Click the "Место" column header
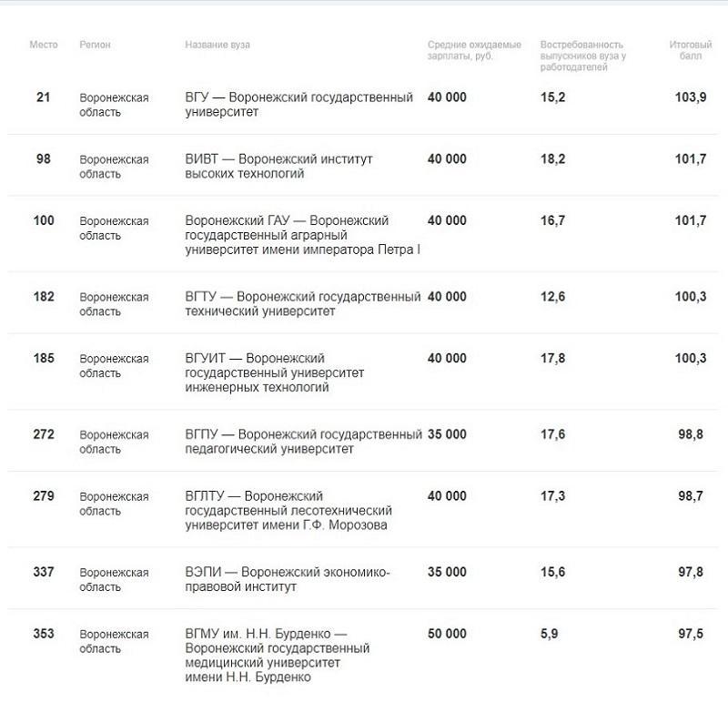 point(44,45)
